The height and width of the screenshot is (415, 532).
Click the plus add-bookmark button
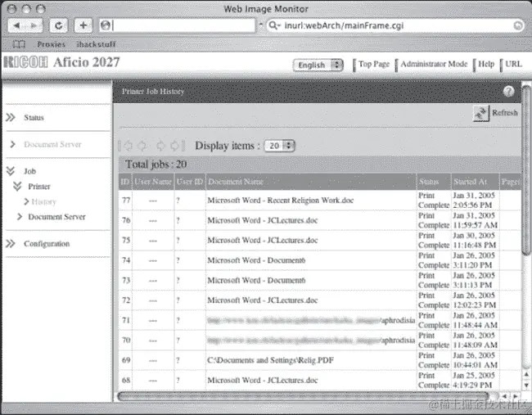(x=83, y=25)
